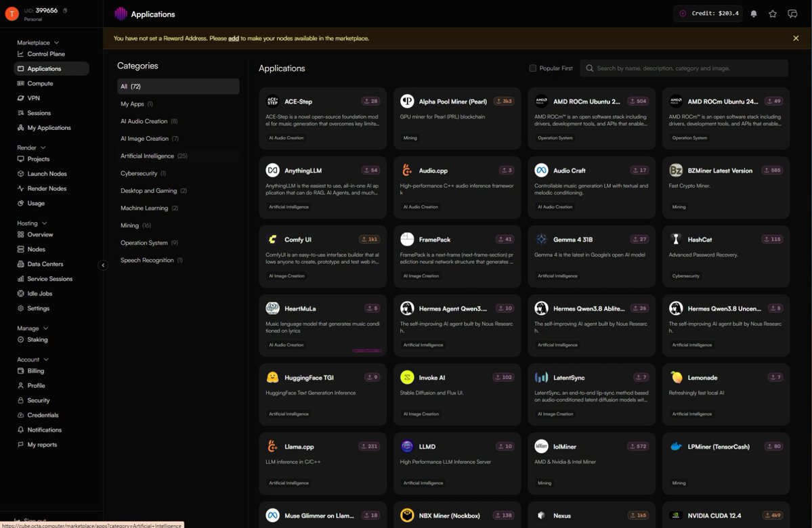Open the Llama.cpp application card

pos(322,463)
